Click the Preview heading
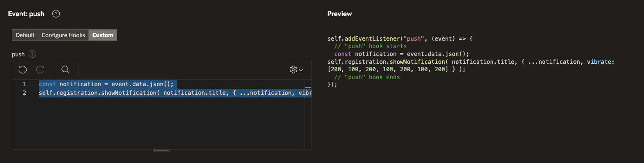The height and width of the screenshot is (163, 644). 339,14
